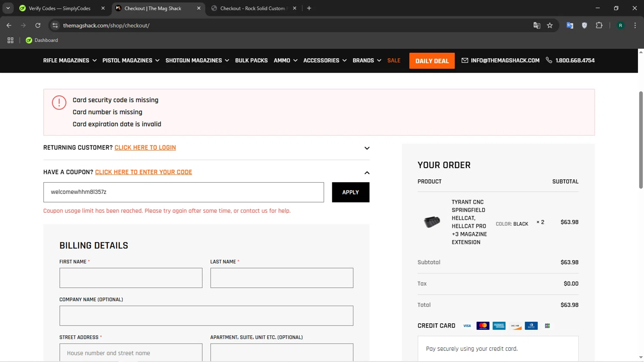Open the Google Translate extension icon

pos(570,25)
